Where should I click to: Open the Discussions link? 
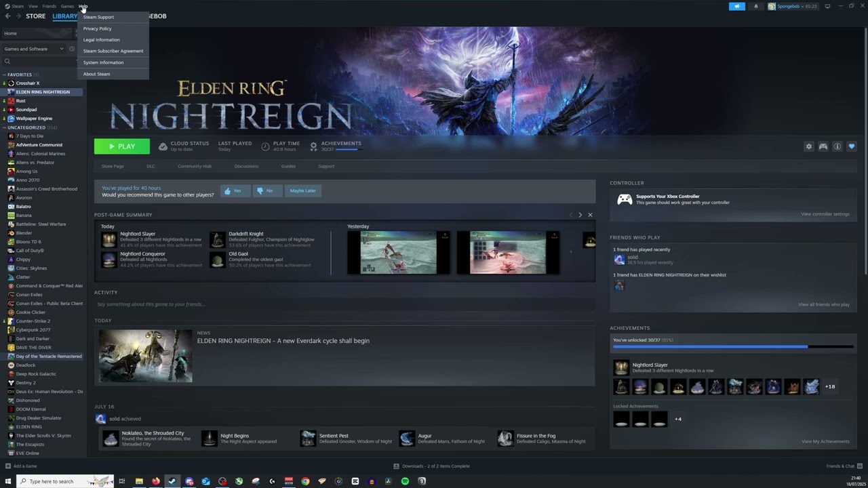246,166
